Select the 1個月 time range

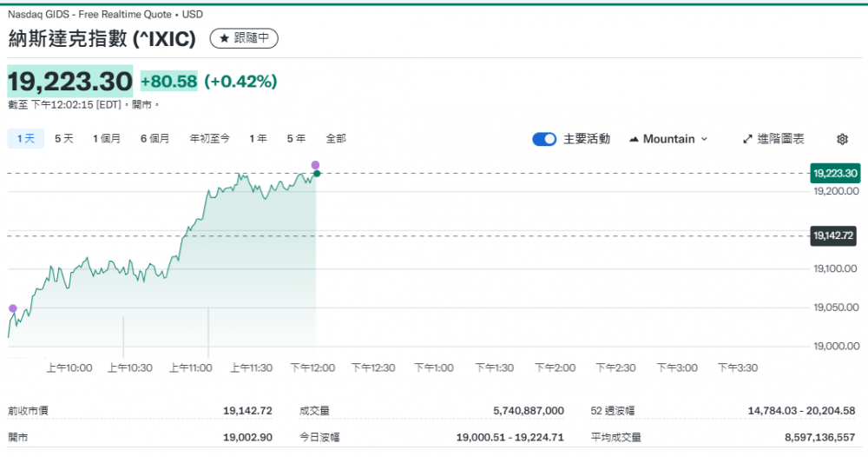[107, 138]
